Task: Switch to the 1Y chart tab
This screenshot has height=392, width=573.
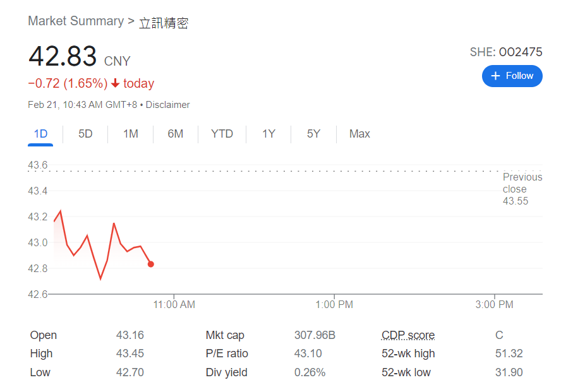Action: coord(268,134)
